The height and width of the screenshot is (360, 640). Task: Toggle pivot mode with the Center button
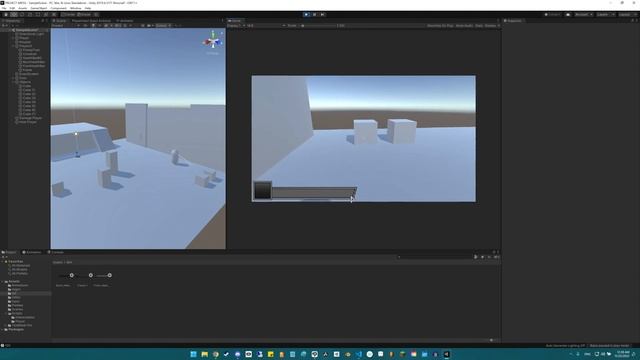(69, 14)
